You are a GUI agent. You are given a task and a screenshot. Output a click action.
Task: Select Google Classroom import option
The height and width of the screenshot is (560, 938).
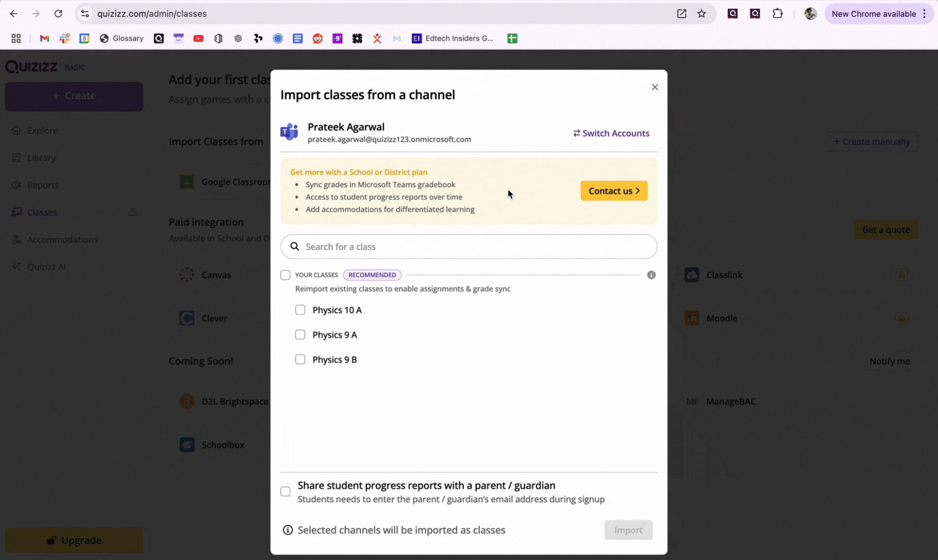coord(224,182)
